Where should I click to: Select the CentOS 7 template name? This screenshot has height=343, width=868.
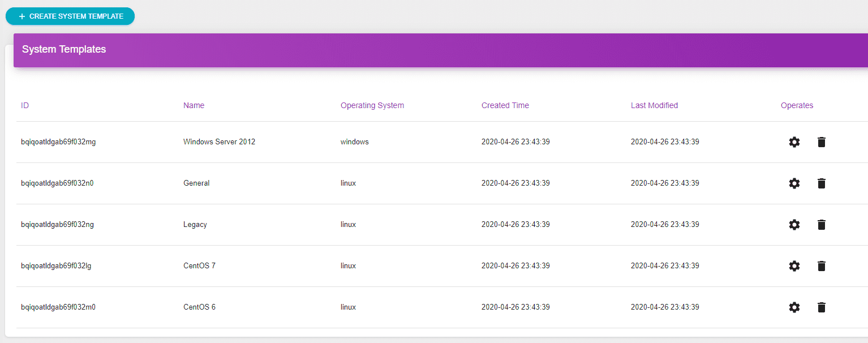[x=199, y=266]
